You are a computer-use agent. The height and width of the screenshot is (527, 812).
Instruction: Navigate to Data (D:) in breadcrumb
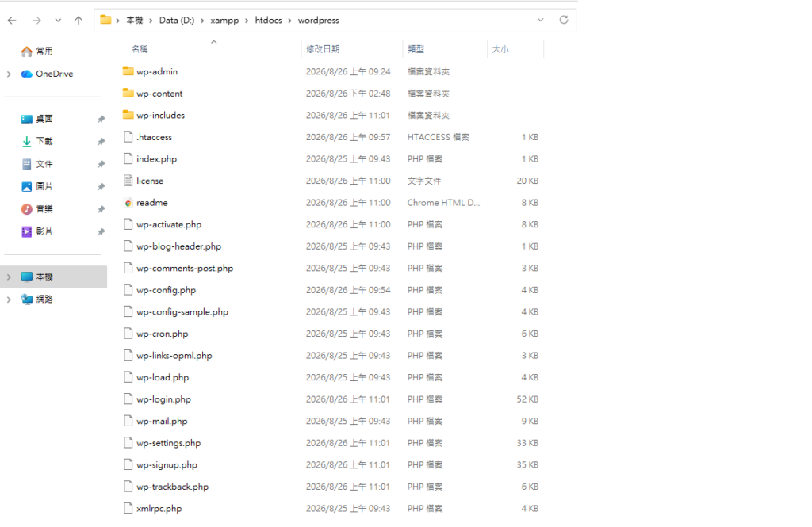point(177,20)
